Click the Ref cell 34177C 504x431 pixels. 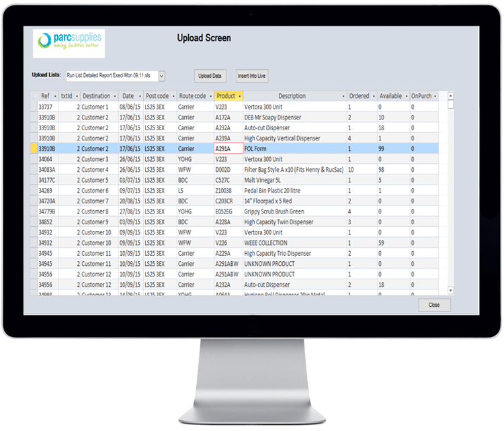48,180
